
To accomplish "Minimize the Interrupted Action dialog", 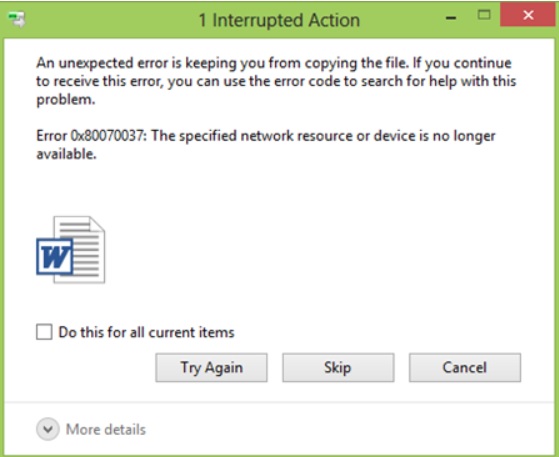I will tap(451, 18).
